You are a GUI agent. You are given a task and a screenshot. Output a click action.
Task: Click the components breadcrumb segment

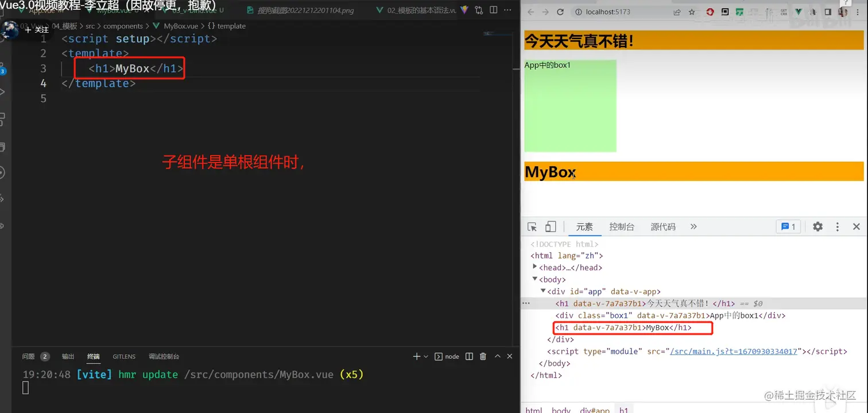tap(123, 26)
